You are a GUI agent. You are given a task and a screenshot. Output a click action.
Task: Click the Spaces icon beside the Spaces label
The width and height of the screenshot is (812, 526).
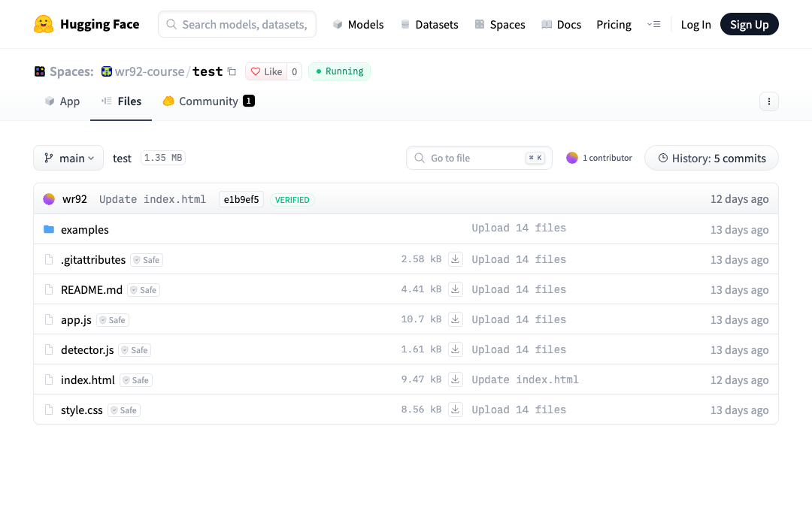(x=40, y=71)
